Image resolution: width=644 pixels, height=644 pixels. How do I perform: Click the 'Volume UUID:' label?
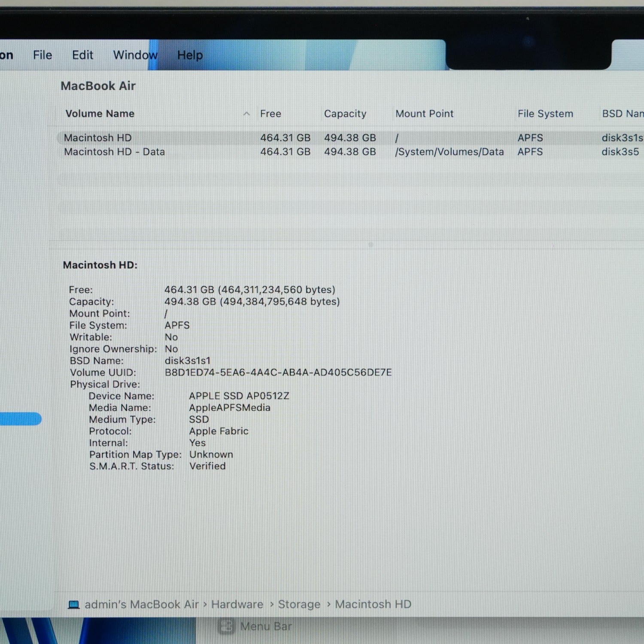[x=103, y=372]
